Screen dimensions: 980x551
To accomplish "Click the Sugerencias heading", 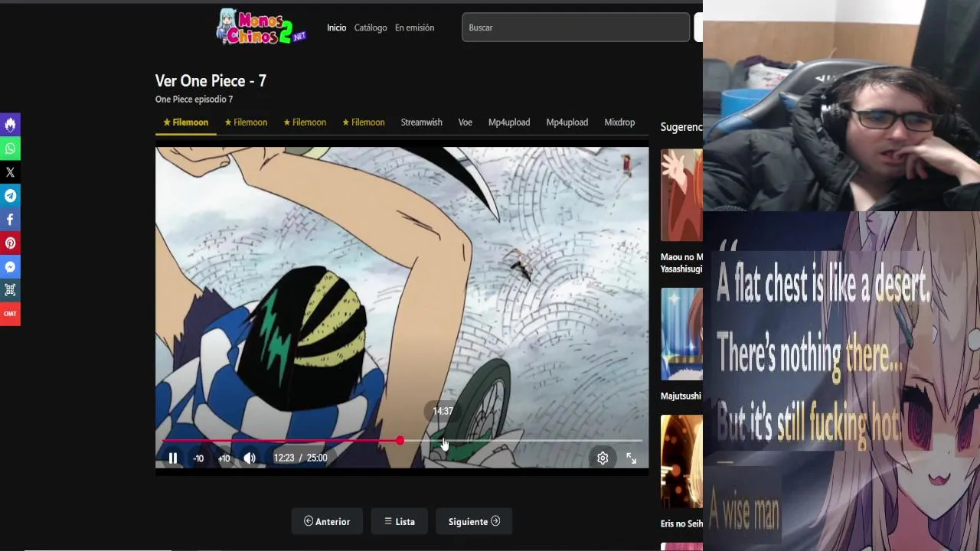I will (681, 127).
